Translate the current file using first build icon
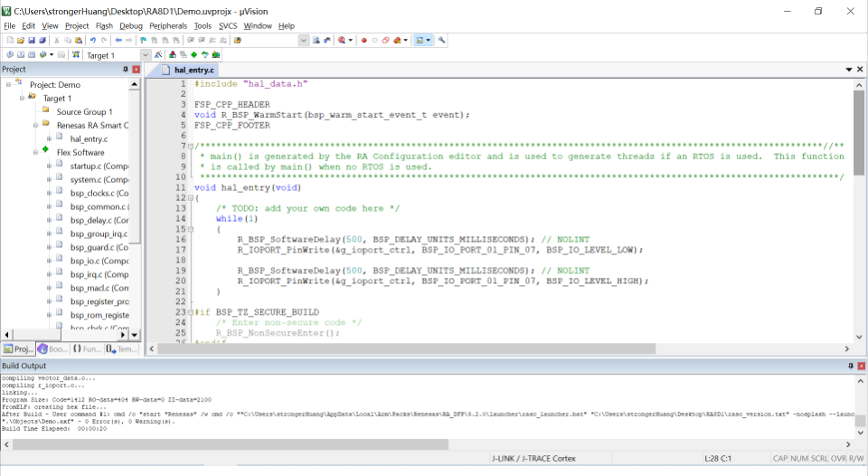 coord(10,55)
